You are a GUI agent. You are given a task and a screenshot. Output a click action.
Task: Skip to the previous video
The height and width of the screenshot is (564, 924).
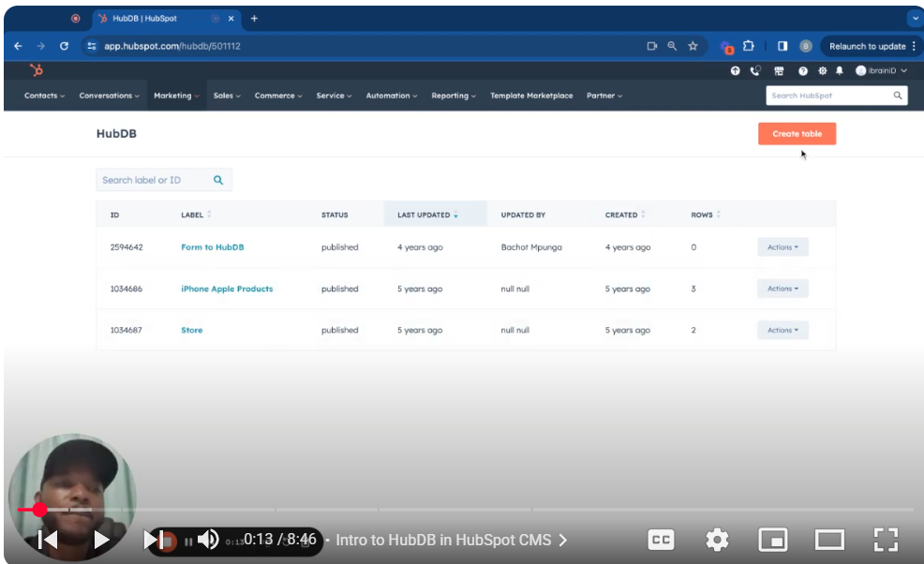point(48,540)
